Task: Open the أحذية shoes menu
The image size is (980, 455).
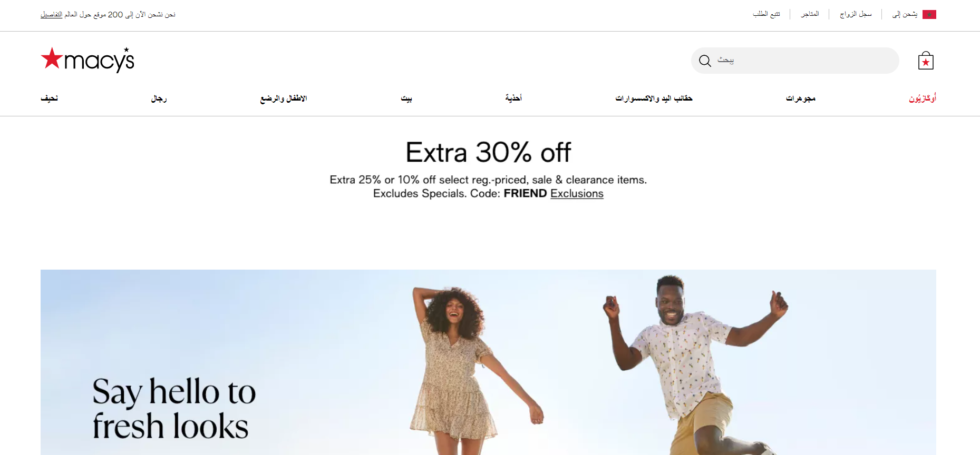Action: pyautogui.click(x=513, y=98)
